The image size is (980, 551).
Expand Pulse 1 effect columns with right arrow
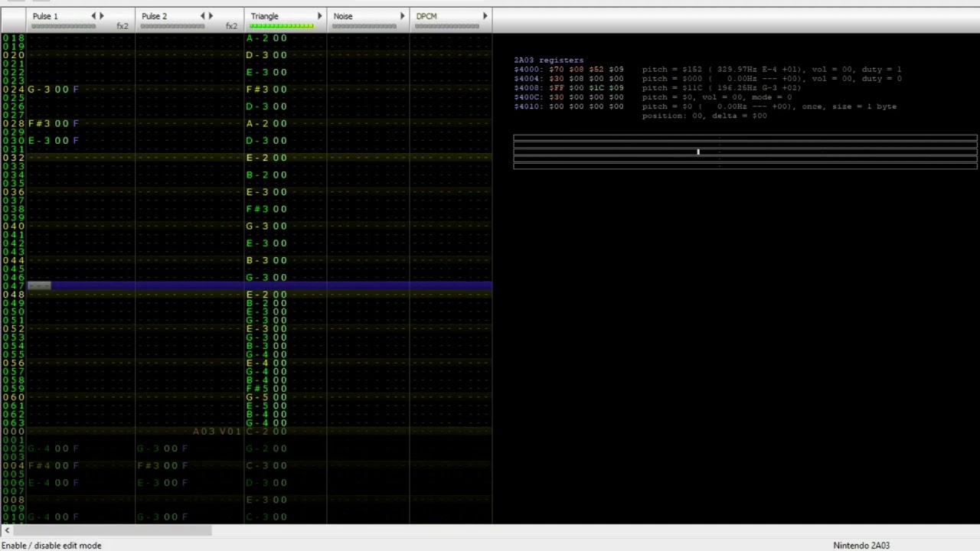click(102, 16)
